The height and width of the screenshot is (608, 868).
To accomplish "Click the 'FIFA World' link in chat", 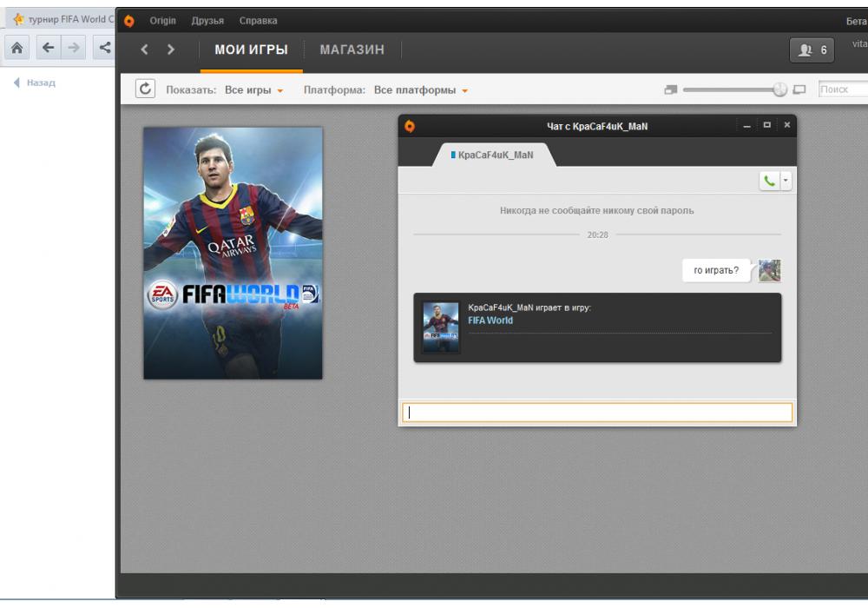I will tap(490, 321).
